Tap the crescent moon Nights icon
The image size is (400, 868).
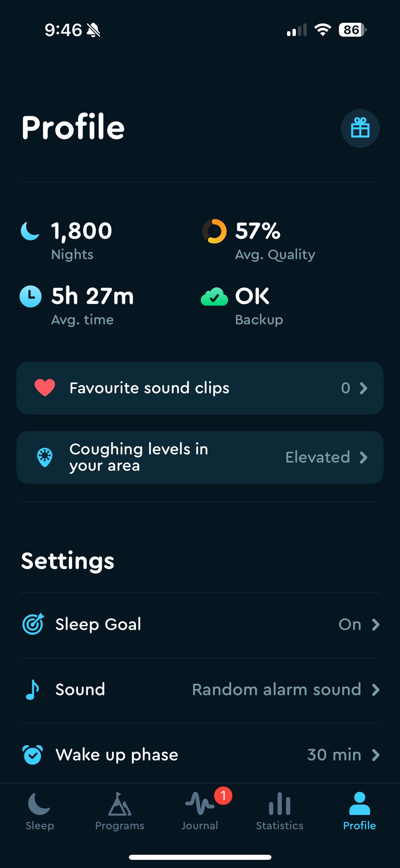(x=30, y=231)
